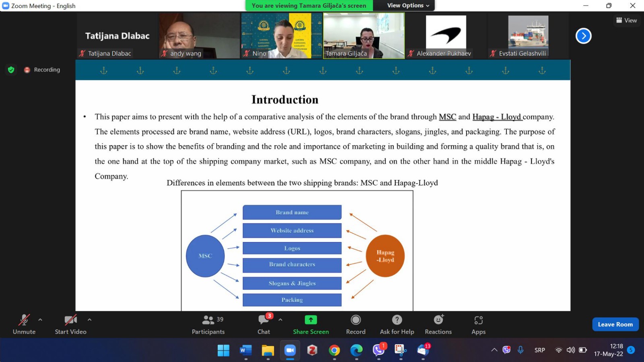Click the 'You are viewing Tamara Giljača's screen' banner
The width and height of the screenshot is (644, 362).
click(309, 5)
